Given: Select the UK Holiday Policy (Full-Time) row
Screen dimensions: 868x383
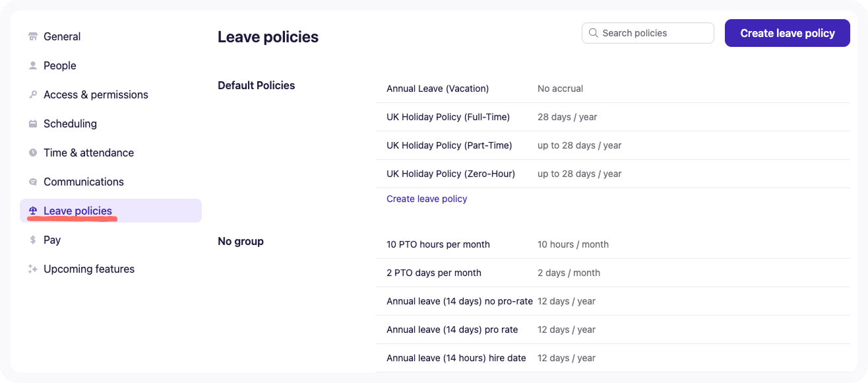Looking at the screenshot, I should tap(448, 117).
